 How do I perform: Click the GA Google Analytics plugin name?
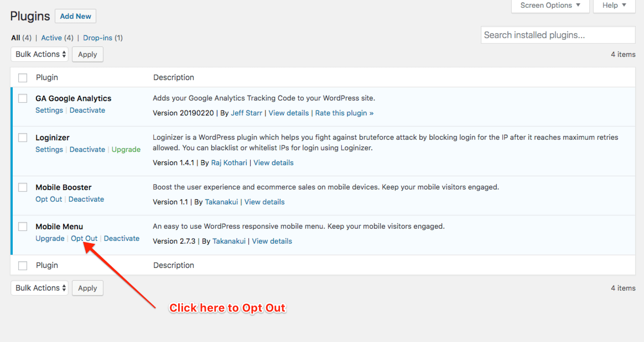coord(74,98)
